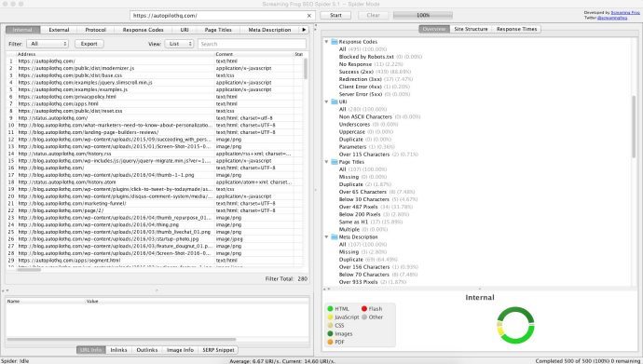Collapse the Response Codes tree section
Viewport: 643px width, 364px height.
point(327,42)
